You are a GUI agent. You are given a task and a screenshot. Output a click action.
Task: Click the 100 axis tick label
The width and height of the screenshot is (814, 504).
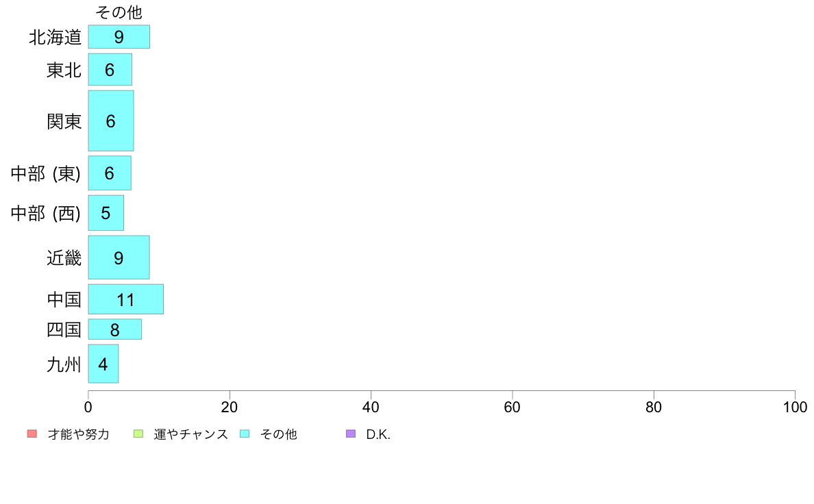click(x=795, y=407)
